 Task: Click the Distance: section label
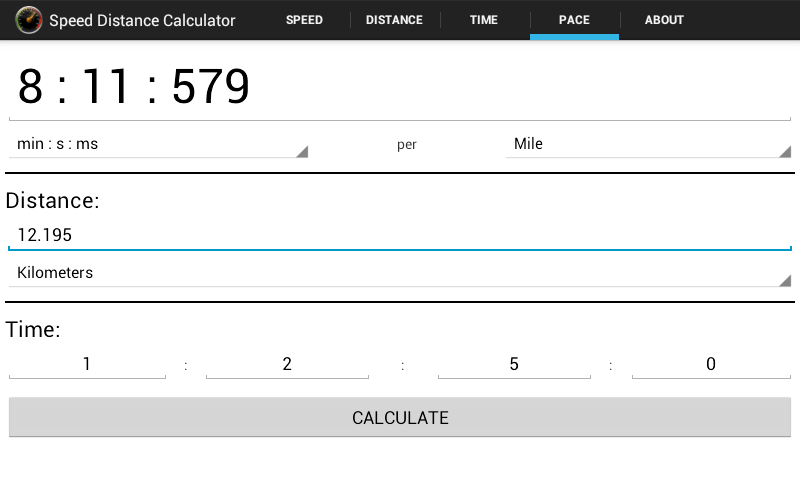tap(53, 200)
